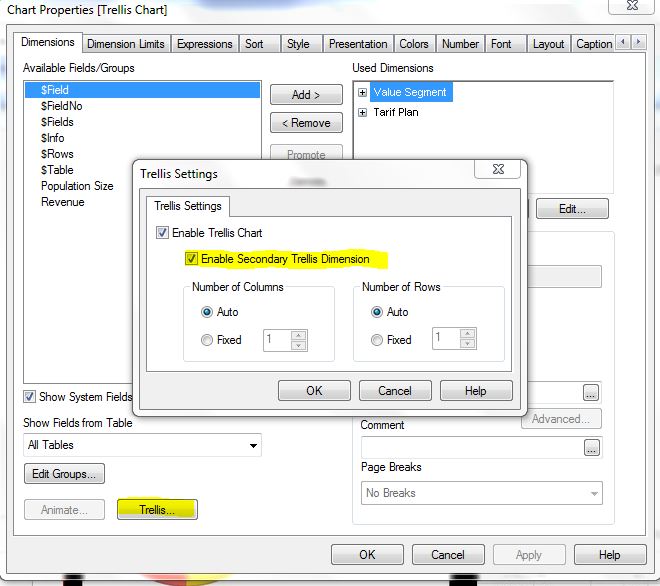The width and height of the screenshot is (660, 586).
Task: Open the Page Breaks dropdown
Action: click(482, 493)
